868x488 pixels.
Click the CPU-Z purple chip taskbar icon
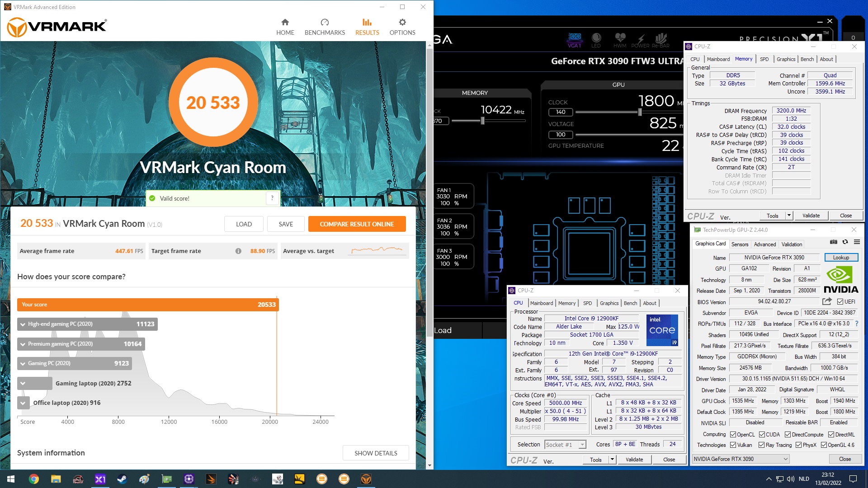tap(189, 479)
